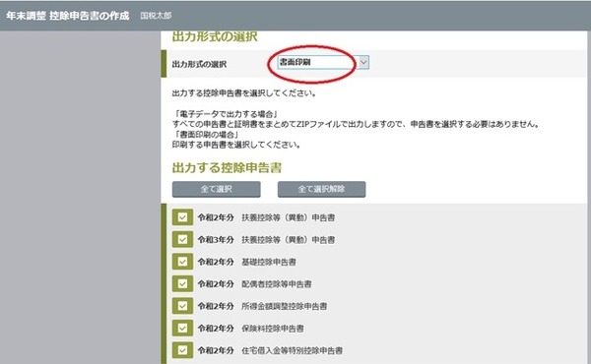Click the label 配偶者控除等申告書
The width and height of the screenshot is (591, 364).
point(277,284)
